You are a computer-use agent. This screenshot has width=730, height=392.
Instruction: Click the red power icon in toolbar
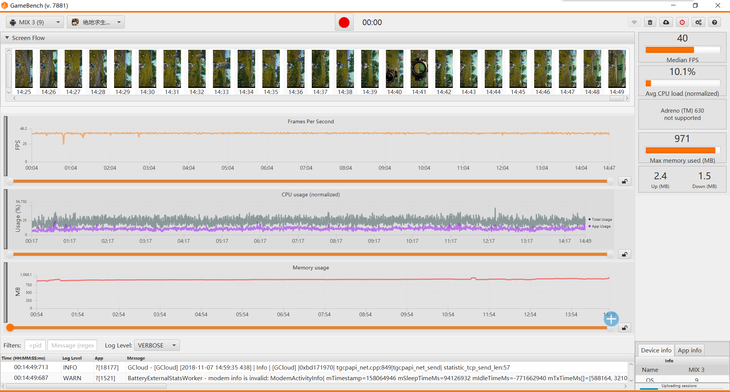coord(682,22)
